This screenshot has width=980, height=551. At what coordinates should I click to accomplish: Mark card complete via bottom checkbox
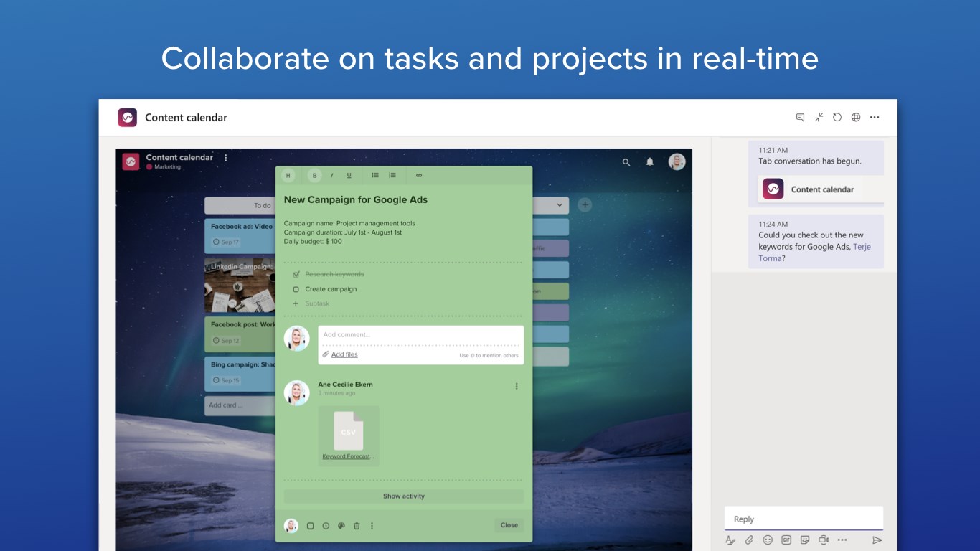tap(311, 526)
